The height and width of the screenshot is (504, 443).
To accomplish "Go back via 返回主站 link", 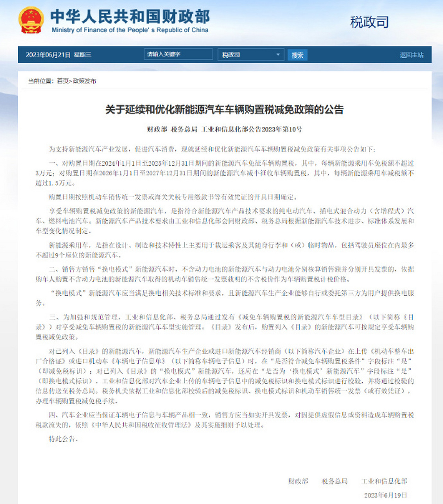I will (411, 55).
